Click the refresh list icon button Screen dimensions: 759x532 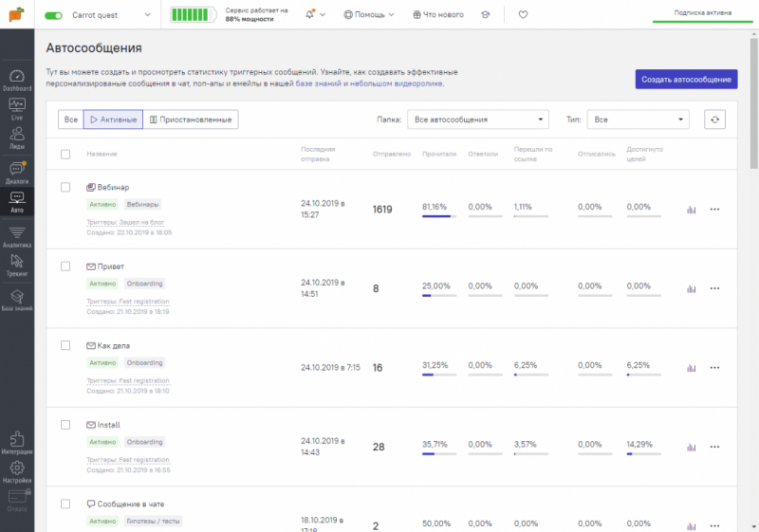pyautogui.click(x=715, y=119)
